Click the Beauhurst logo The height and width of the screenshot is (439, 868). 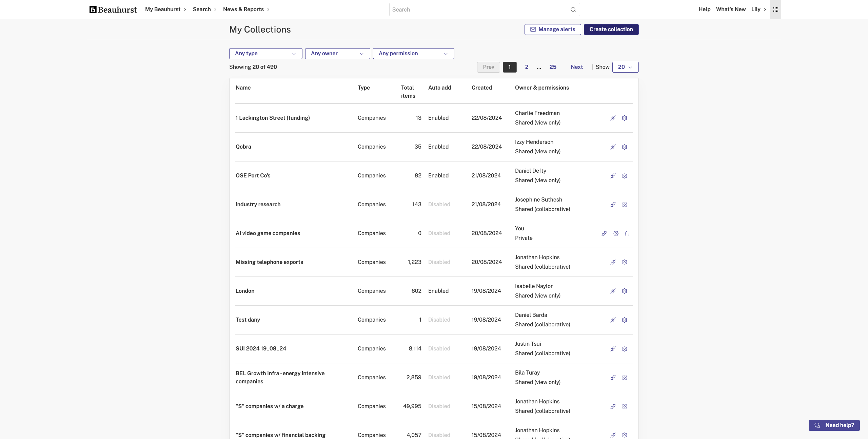[113, 9]
